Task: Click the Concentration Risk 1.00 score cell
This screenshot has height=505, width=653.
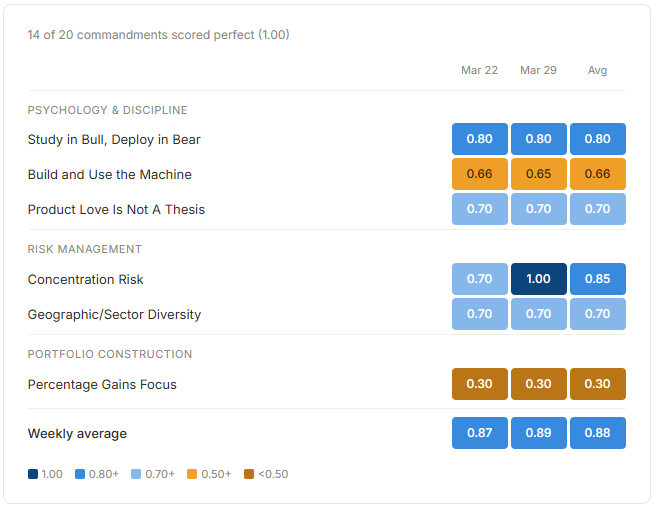Action: [x=538, y=280]
